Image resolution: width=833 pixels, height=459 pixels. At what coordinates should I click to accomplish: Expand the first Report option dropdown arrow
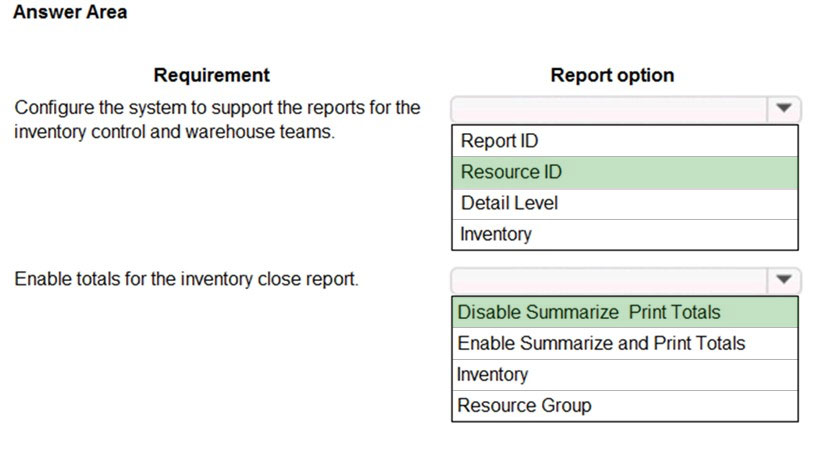(784, 109)
